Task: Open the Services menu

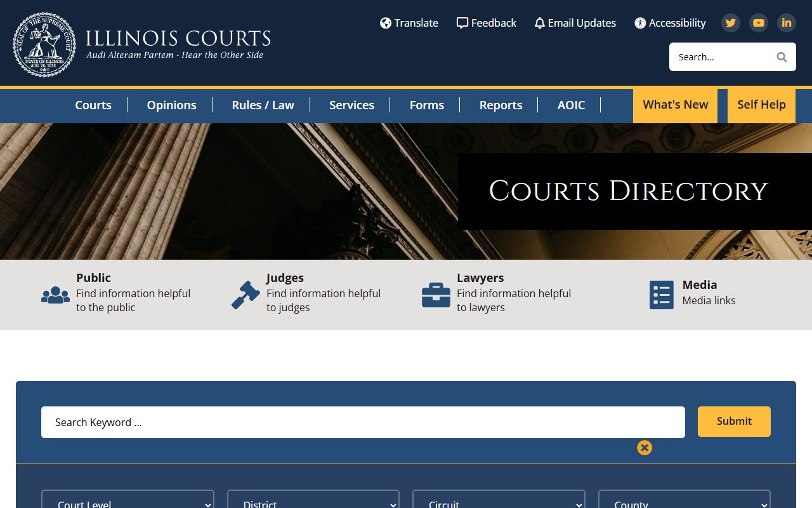Action: (x=351, y=105)
